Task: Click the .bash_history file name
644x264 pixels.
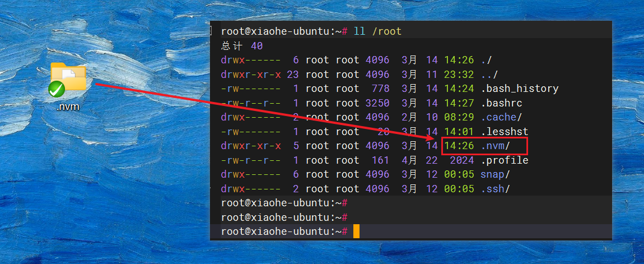Action: (x=520, y=89)
